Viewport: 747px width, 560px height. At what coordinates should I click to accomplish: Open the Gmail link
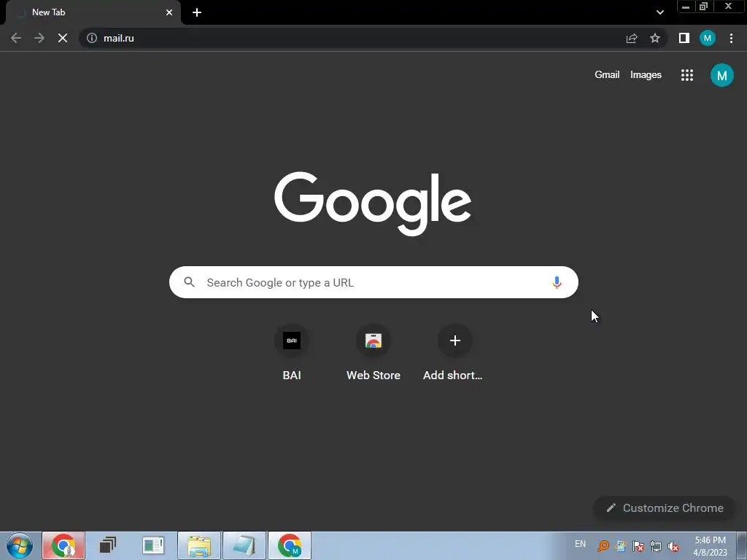coord(607,75)
